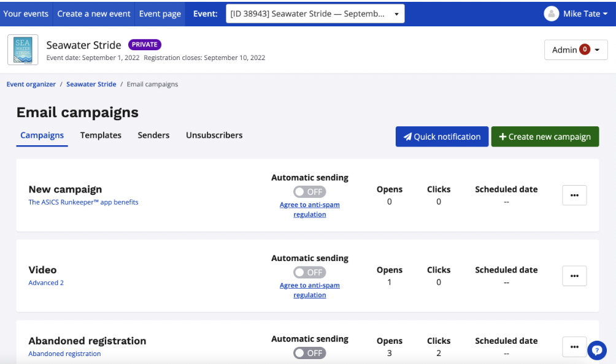Switch on Abandoned registration automatic sending

click(x=309, y=353)
